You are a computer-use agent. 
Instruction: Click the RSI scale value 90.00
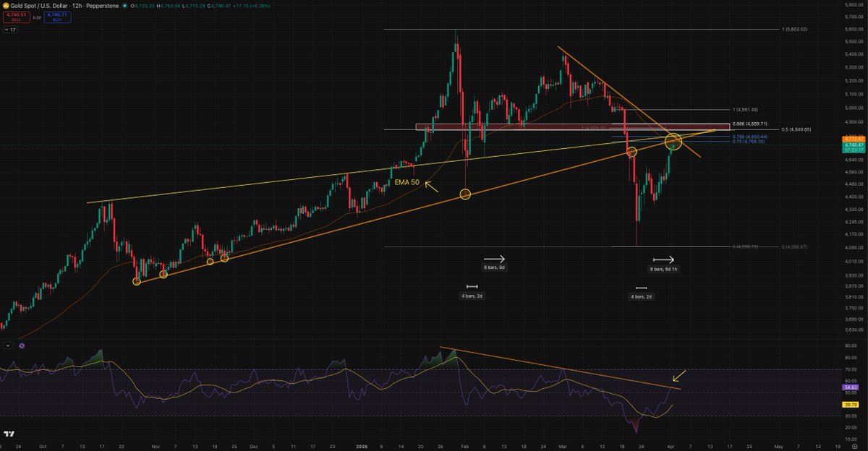point(851,347)
